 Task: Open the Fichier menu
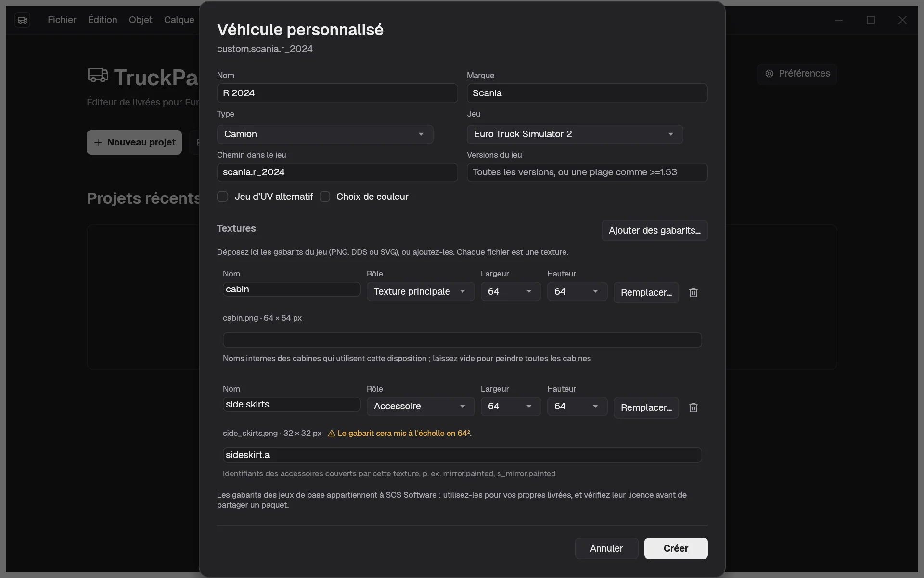pyautogui.click(x=62, y=20)
